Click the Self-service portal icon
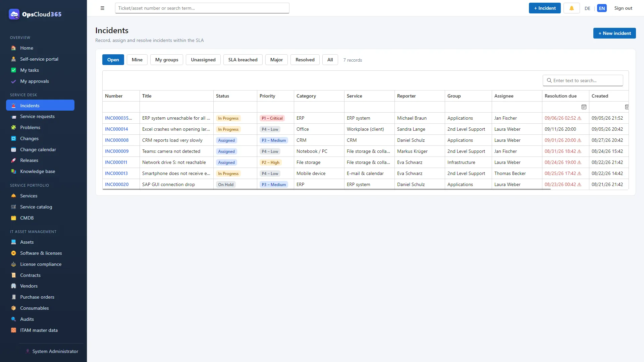 point(13,59)
